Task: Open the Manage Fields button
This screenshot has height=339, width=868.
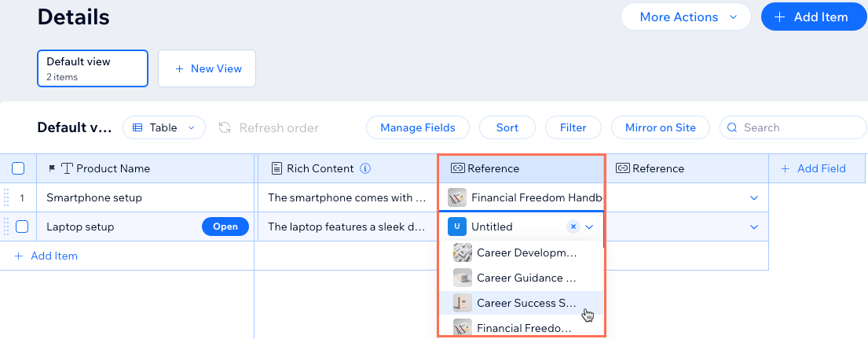Action: coord(418,128)
